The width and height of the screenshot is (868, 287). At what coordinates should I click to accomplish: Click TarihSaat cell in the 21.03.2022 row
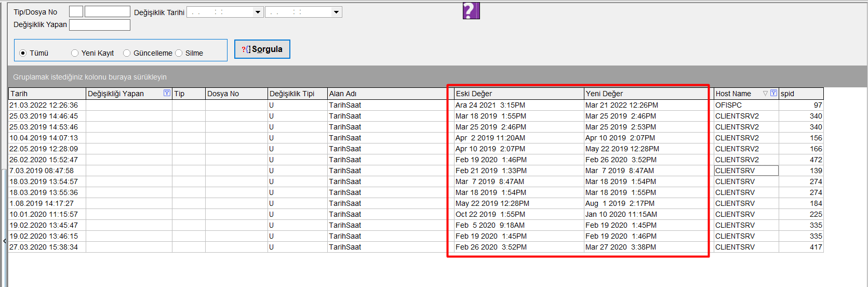[391, 105]
